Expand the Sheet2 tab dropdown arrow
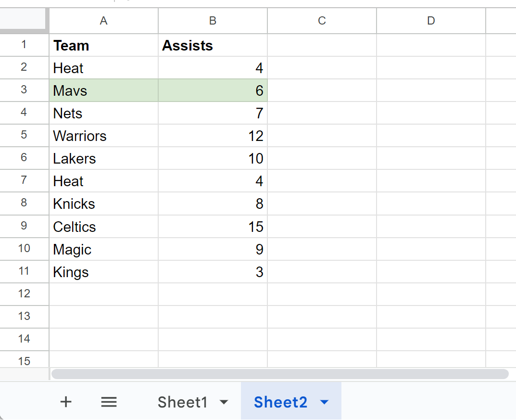 324,402
